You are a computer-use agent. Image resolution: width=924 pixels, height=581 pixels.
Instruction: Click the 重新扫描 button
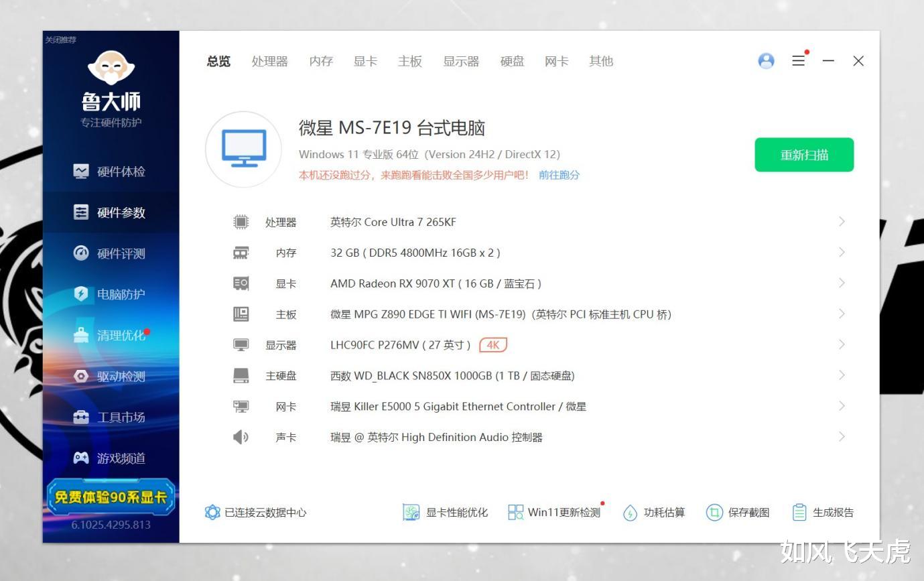pos(804,155)
